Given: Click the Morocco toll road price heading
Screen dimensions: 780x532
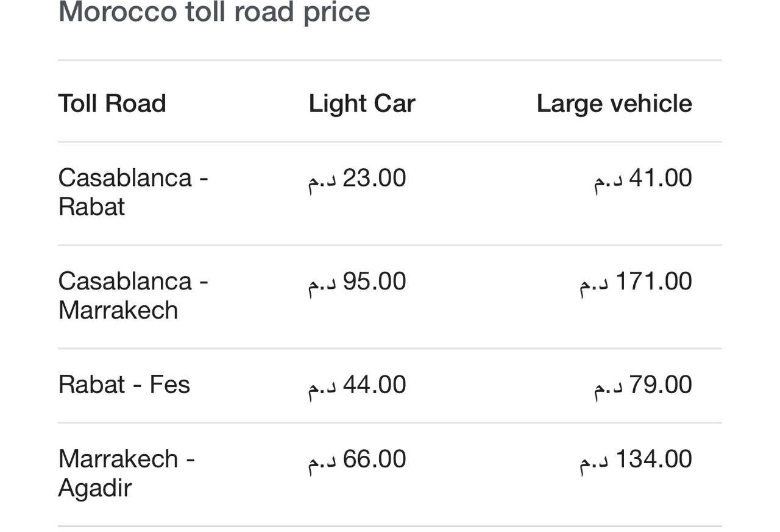Looking at the screenshot, I should click(214, 12).
